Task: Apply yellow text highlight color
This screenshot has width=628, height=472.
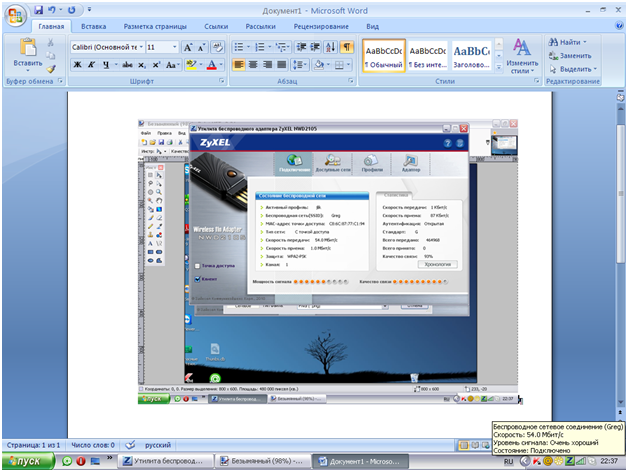Action: click(191, 65)
